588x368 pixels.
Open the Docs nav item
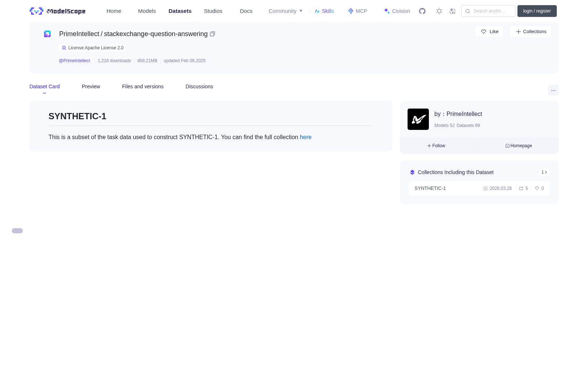click(x=246, y=11)
